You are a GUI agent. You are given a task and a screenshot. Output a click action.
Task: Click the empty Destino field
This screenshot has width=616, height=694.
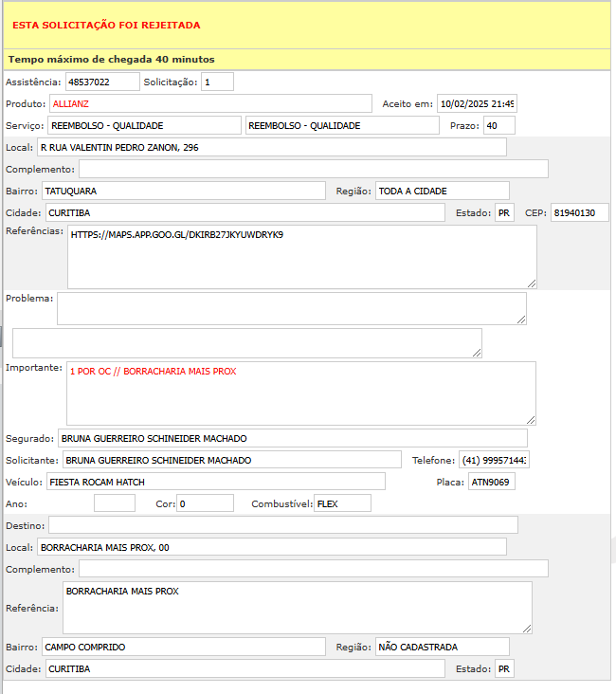click(282, 525)
